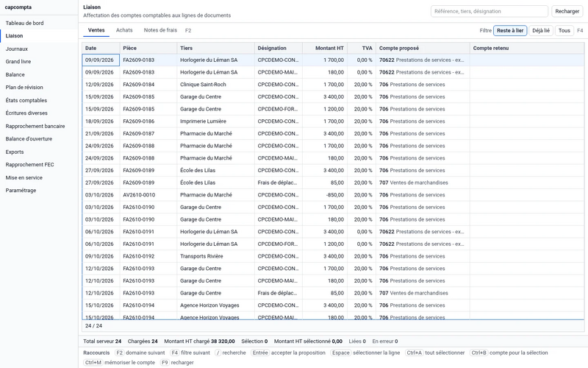The image size is (588, 368).
Task: Click piece FA2610-0192 cell
Action: coord(148,256)
